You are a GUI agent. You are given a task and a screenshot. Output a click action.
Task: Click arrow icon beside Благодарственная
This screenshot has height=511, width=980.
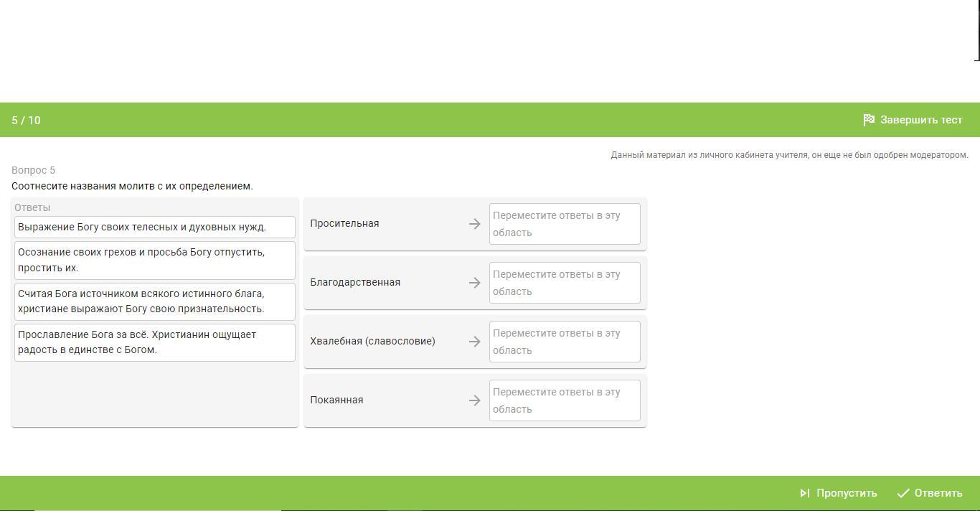click(474, 283)
